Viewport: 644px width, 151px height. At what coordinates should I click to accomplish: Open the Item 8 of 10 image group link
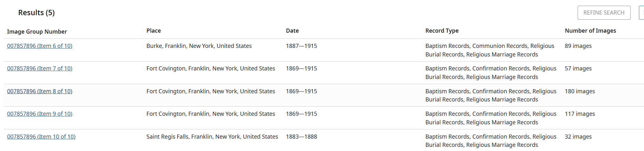[40, 91]
